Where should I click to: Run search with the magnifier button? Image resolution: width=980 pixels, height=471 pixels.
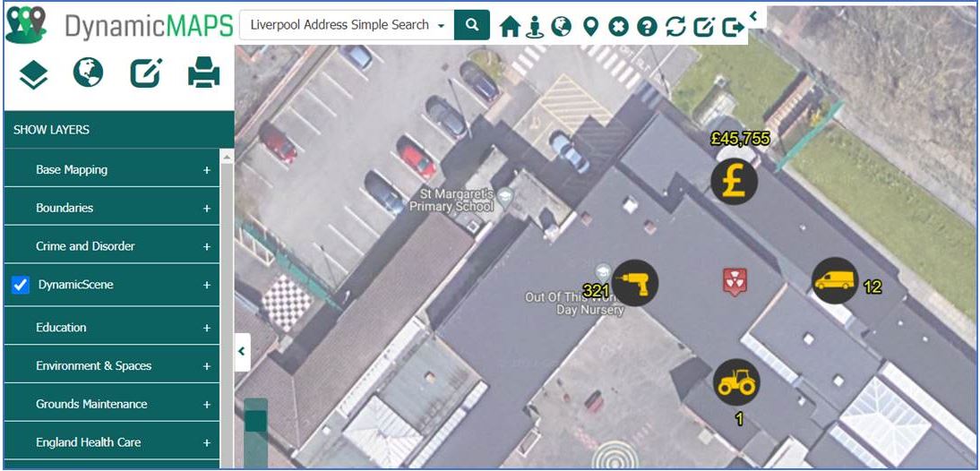[x=472, y=25]
